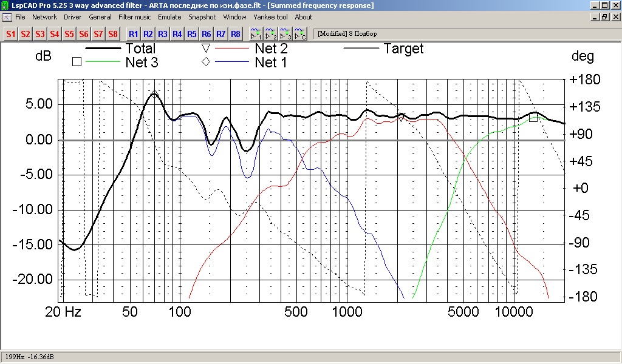The height and width of the screenshot is (364, 622).
Task: Open the chart window's system menu icon
Action: point(7,17)
